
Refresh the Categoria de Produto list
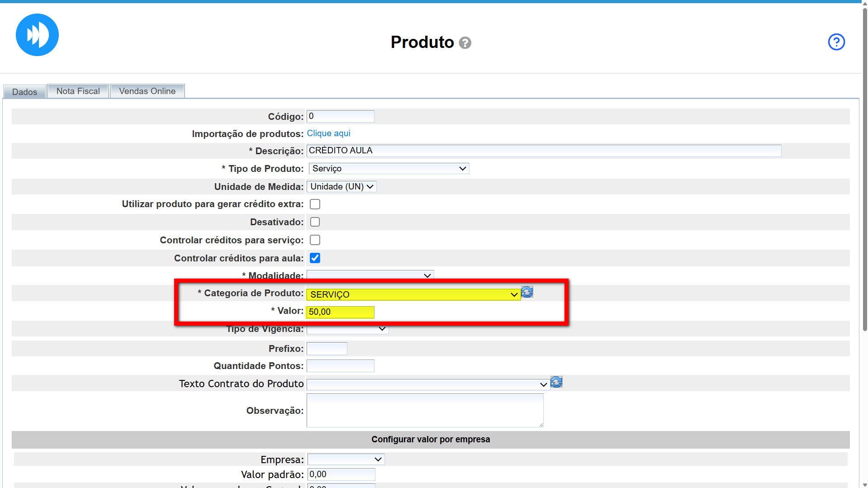pos(527,292)
